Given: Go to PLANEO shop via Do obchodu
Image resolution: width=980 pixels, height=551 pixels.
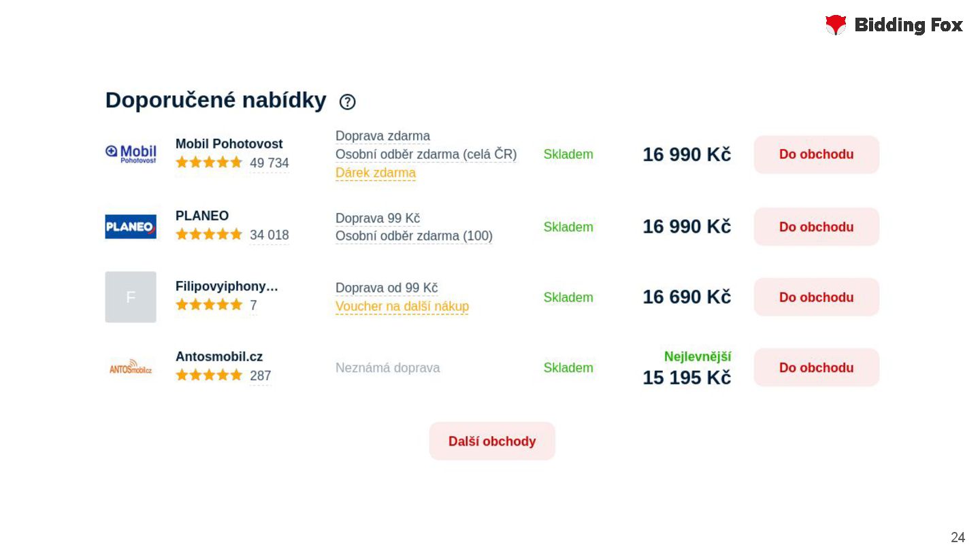Looking at the screenshot, I should click(x=816, y=227).
